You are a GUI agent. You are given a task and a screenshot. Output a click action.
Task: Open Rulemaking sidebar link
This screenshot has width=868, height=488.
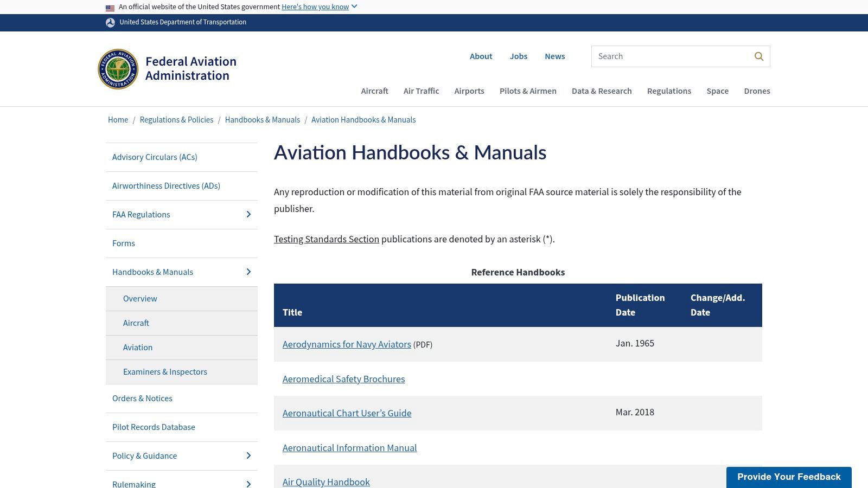coord(134,484)
